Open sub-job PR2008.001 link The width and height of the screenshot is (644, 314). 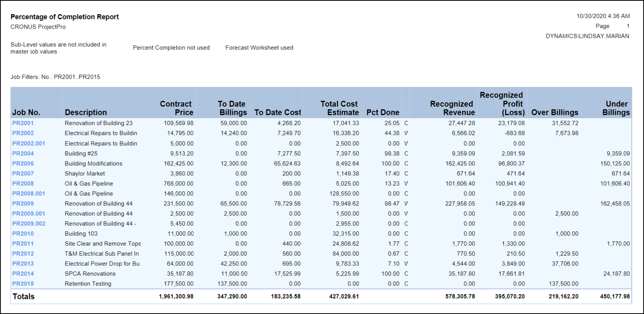click(x=29, y=194)
